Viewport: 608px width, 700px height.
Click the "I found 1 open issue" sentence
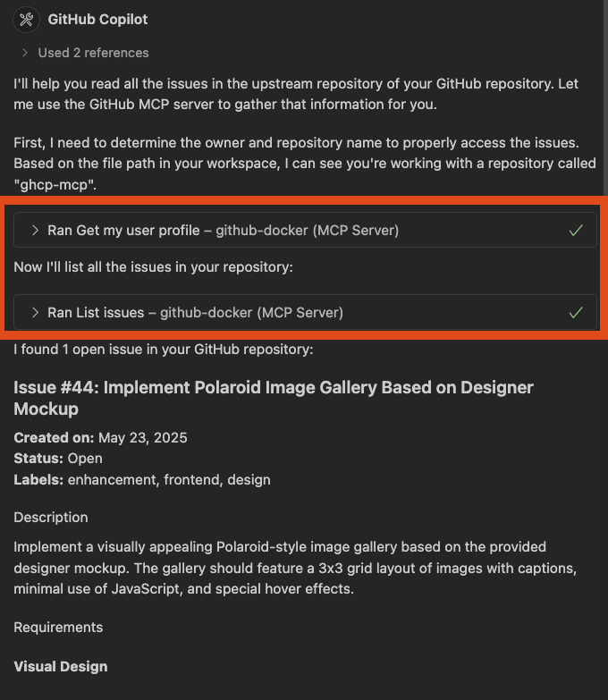(x=164, y=350)
